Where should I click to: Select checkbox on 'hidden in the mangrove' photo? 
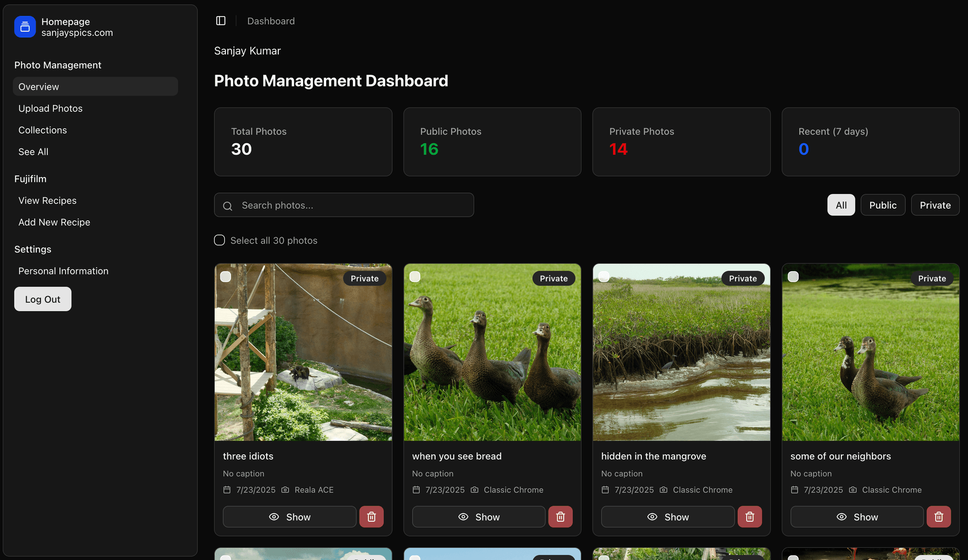coord(604,277)
